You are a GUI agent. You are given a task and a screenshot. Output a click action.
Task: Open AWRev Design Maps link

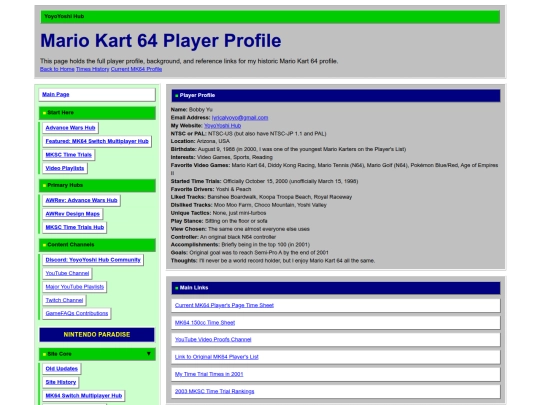point(72,214)
